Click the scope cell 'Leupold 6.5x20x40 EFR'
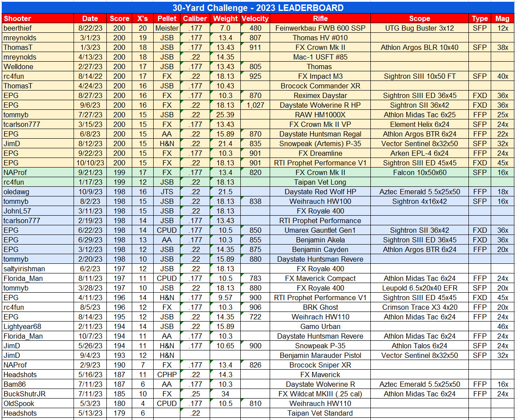The height and width of the screenshot is (420, 517). pos(419,288)
